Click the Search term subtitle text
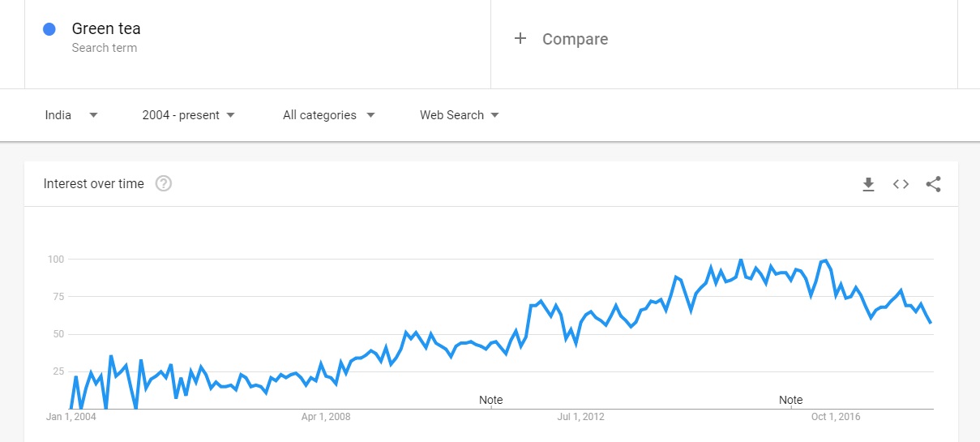The width and height of the screenshot is (980, 442). (x=105, y=48)
